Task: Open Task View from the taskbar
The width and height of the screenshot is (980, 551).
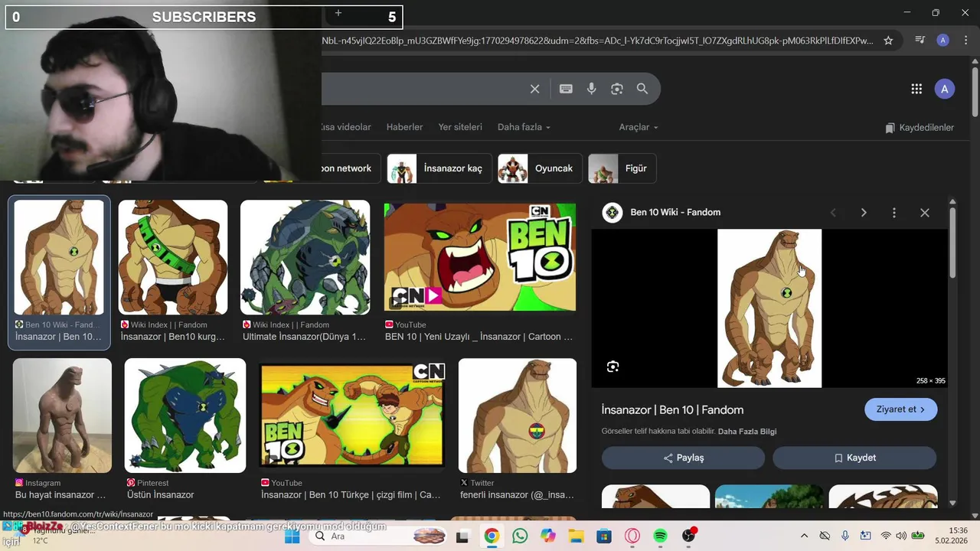Action: [x=462, y=536]
